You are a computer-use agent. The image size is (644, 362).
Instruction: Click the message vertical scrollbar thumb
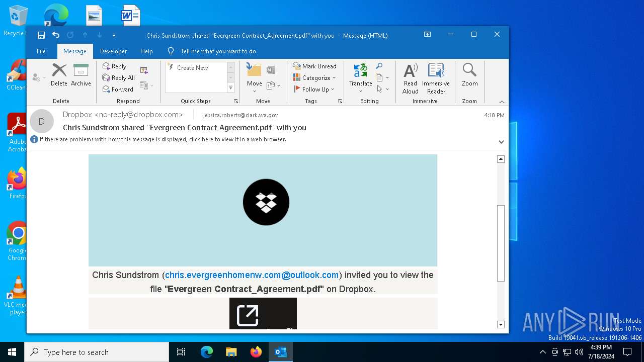tap(501, 243)
